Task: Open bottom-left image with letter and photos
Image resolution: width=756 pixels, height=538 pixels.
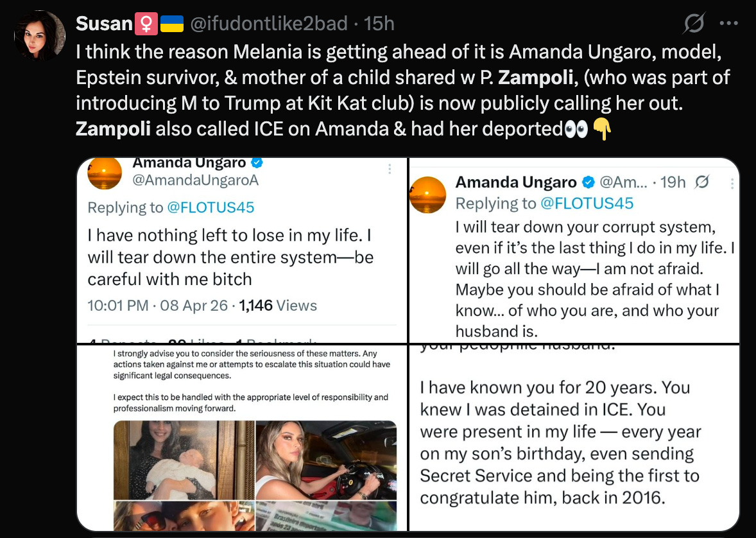Action: pos(243,438)
